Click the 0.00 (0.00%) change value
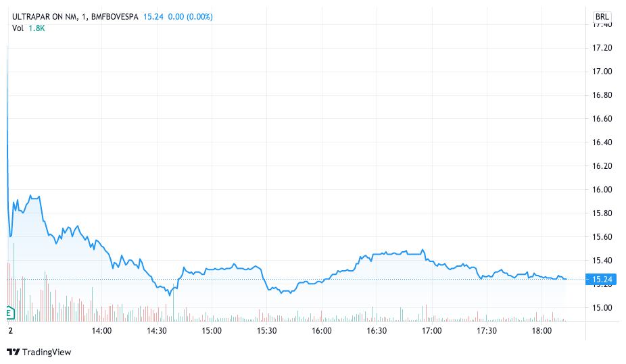 pyautogui.click(x=190, y=16)
